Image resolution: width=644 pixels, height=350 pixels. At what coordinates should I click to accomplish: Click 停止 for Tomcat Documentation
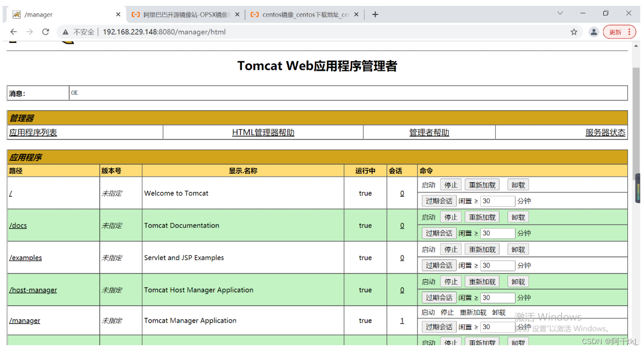pyautogui.click(x=451, y=217)
